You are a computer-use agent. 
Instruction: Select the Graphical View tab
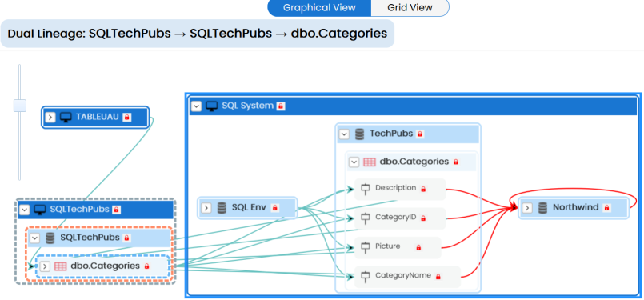click(x=319, y=8)
